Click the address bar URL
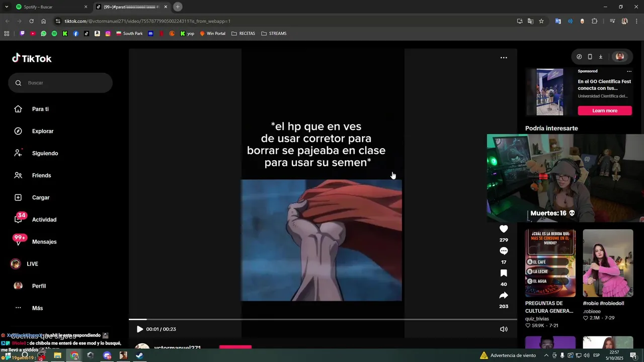644x362 pixels. tap(147, 21)
